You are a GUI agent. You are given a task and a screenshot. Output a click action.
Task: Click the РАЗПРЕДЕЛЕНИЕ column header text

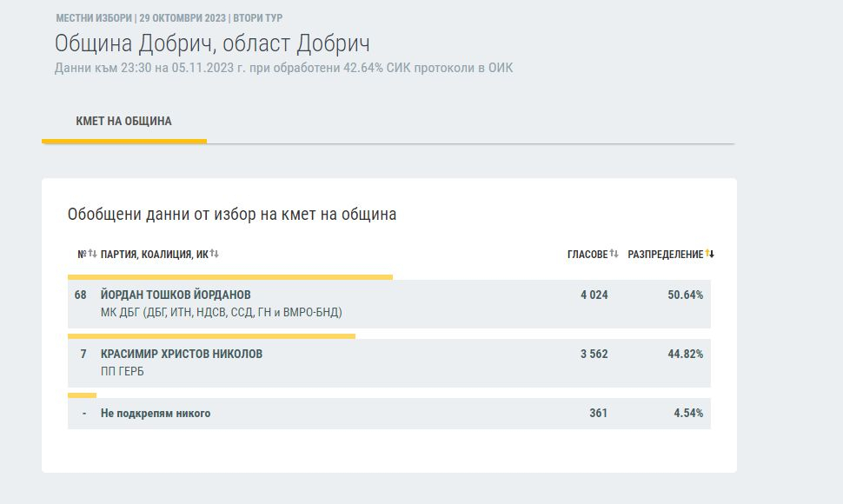pos(666,254)
